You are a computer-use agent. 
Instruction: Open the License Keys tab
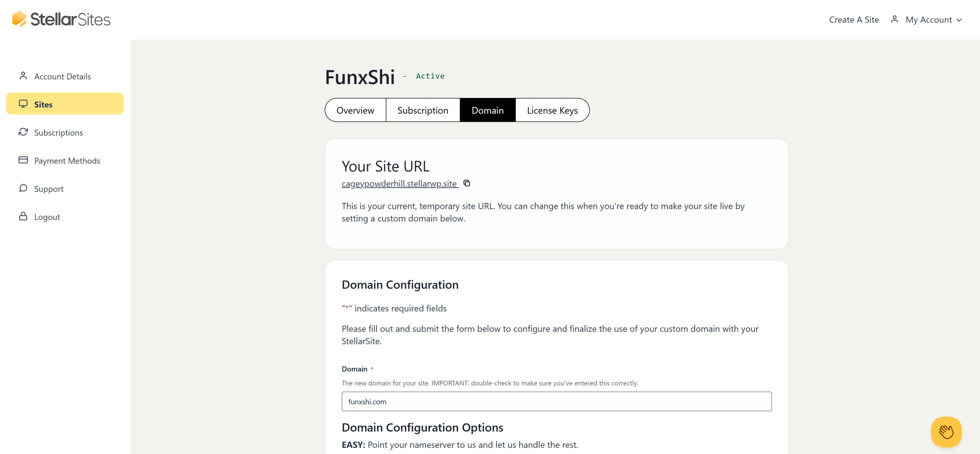point(552,110)
